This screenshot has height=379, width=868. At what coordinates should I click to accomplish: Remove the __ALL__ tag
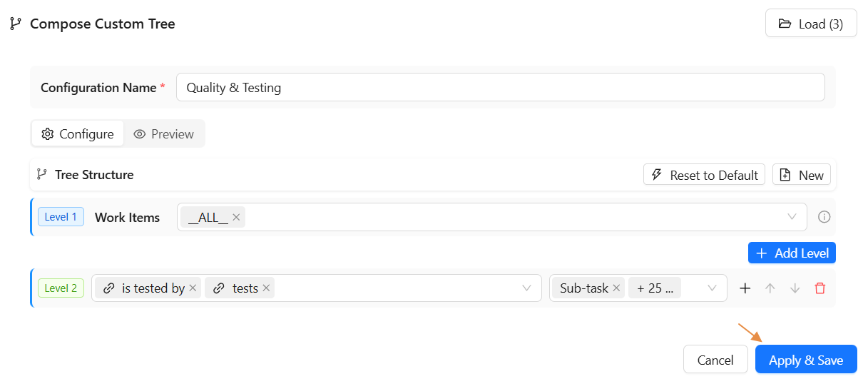236,218
